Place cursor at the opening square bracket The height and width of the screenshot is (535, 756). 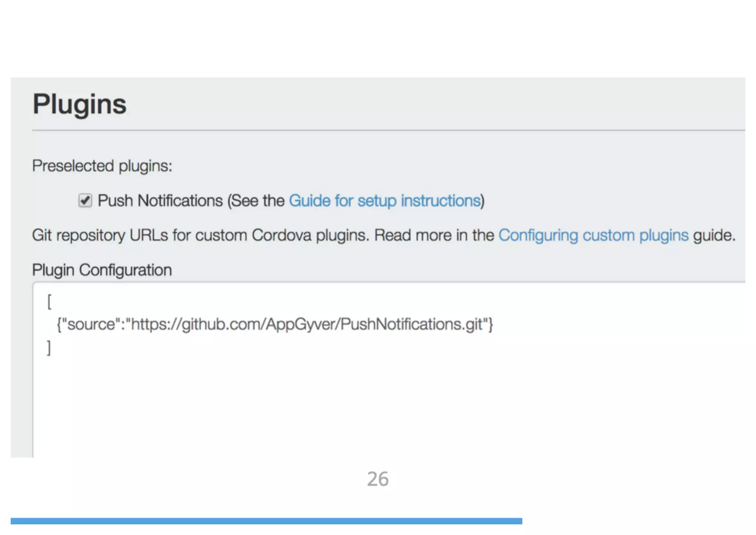click(x=49, y=302)
